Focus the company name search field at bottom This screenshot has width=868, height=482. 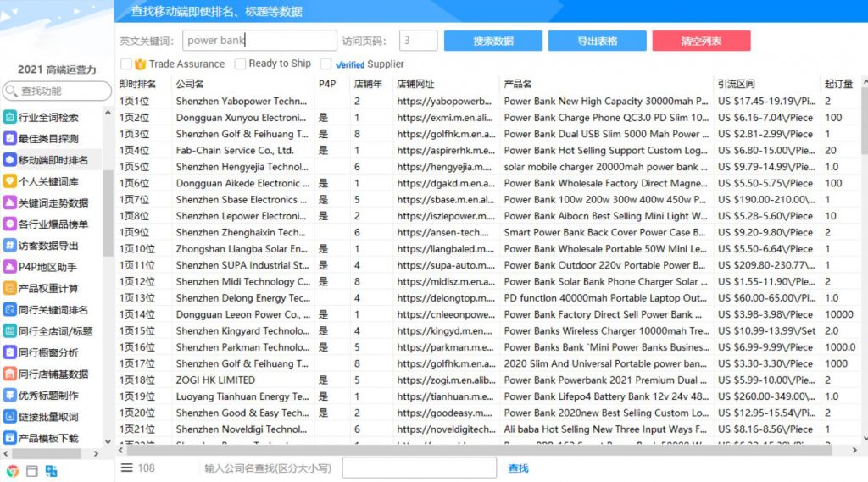[x=419, y=468]
